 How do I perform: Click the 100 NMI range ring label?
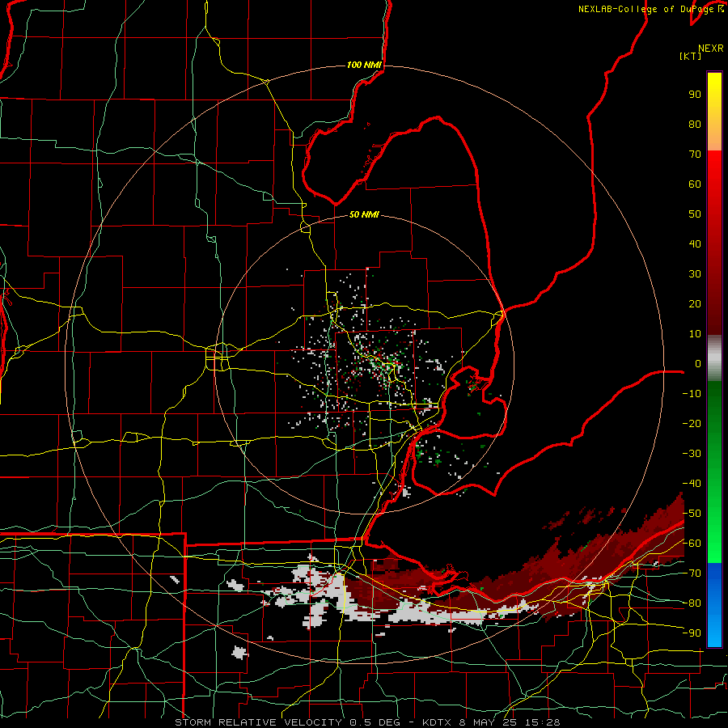(x=364, y=65)
